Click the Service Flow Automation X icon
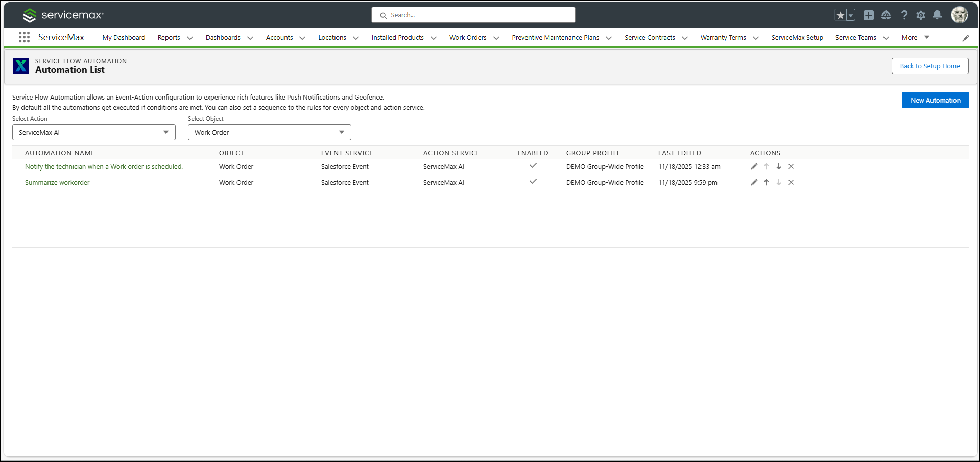This screenshot has width=980, height=462. coord(21,66)
